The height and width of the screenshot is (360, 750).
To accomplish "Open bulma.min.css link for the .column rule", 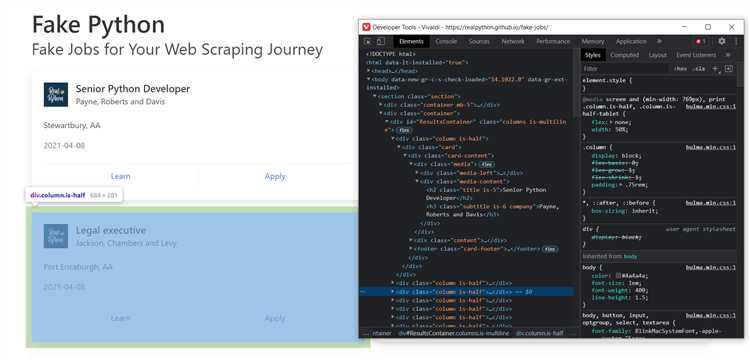I will pos(711,147).
